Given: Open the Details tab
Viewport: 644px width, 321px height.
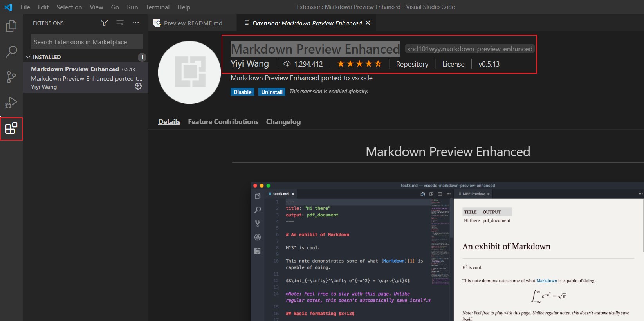Looking at the screenshot, I should click(x=169, y=122).
